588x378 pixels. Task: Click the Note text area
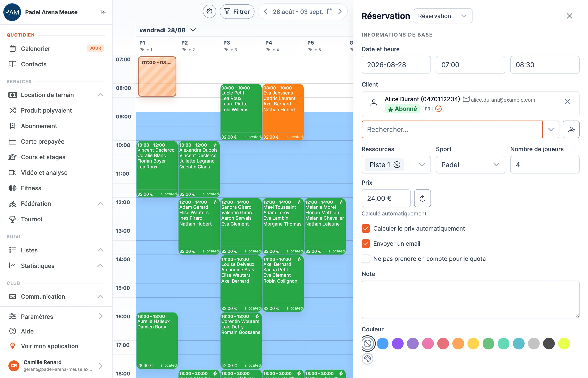tap(470, 299)
